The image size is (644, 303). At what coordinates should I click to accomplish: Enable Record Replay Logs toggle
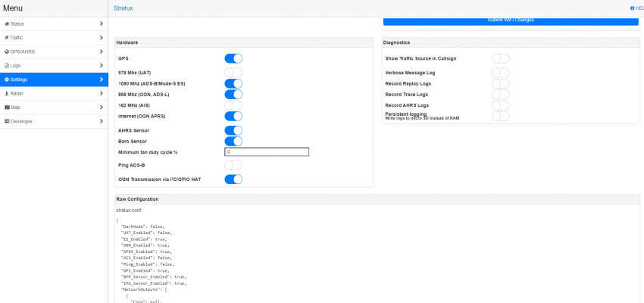[501, 84]
